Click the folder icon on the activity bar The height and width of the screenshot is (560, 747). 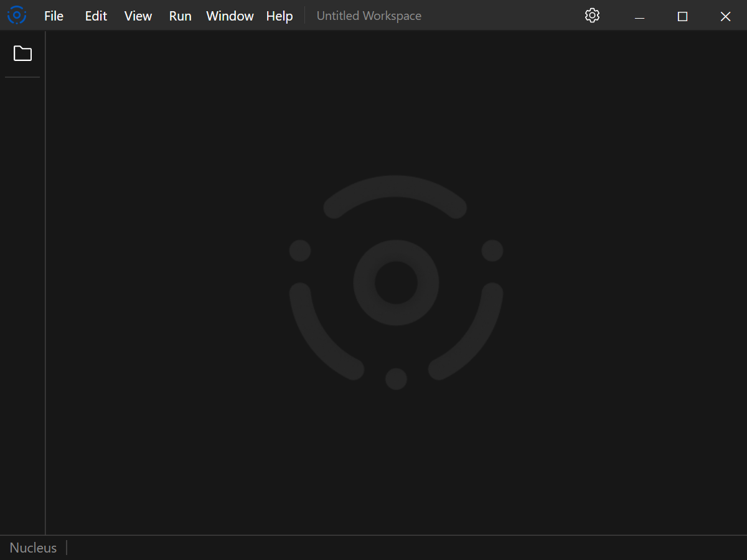(x=22, y=54)
